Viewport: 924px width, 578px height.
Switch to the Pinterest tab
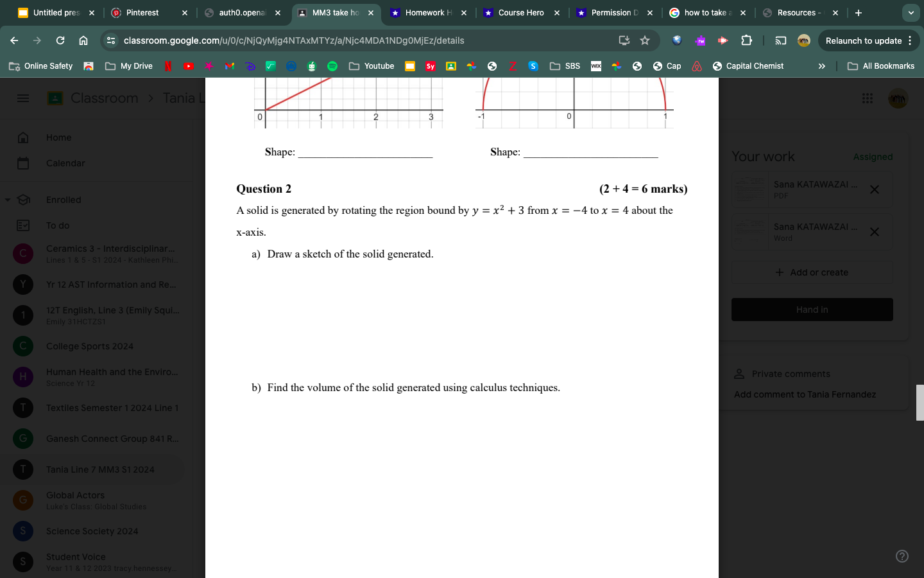(142, 12)
